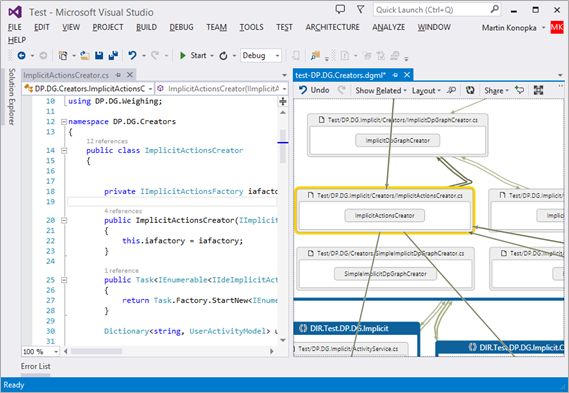Click the Open File folder icon
Image resolution: width=569 pixels, height=393 pixels.
85,56
